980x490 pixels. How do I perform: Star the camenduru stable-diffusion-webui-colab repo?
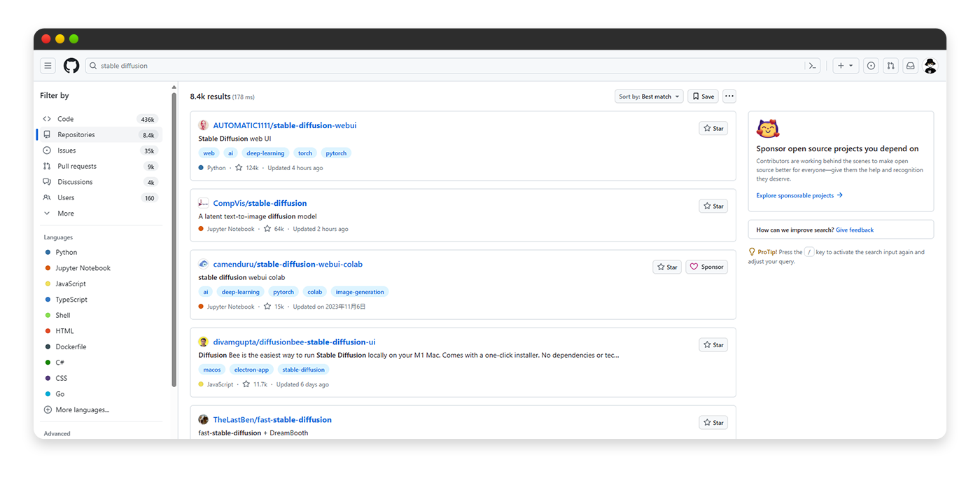(667, 267)
